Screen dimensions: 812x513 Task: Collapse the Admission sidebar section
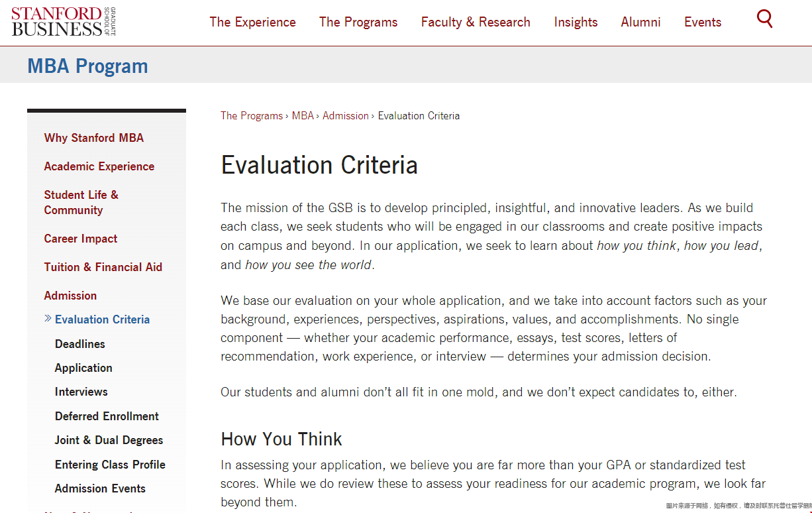[70, 296]
